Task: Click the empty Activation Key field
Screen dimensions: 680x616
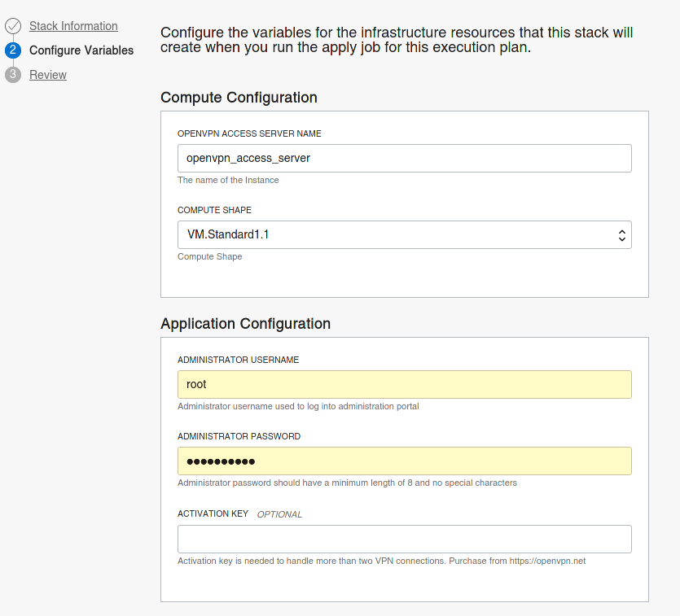Action: tap(404, 539)
